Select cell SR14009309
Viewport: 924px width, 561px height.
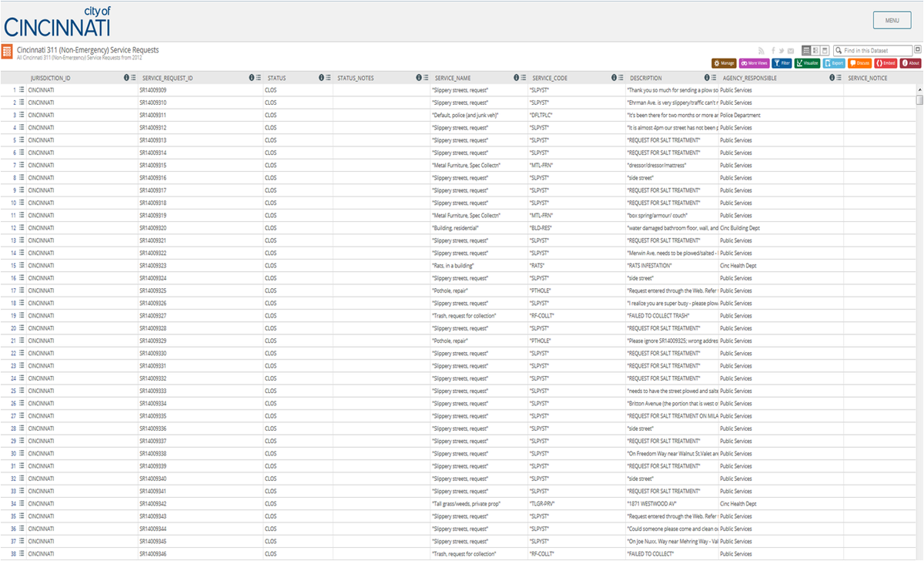click(x=153, y=90)
